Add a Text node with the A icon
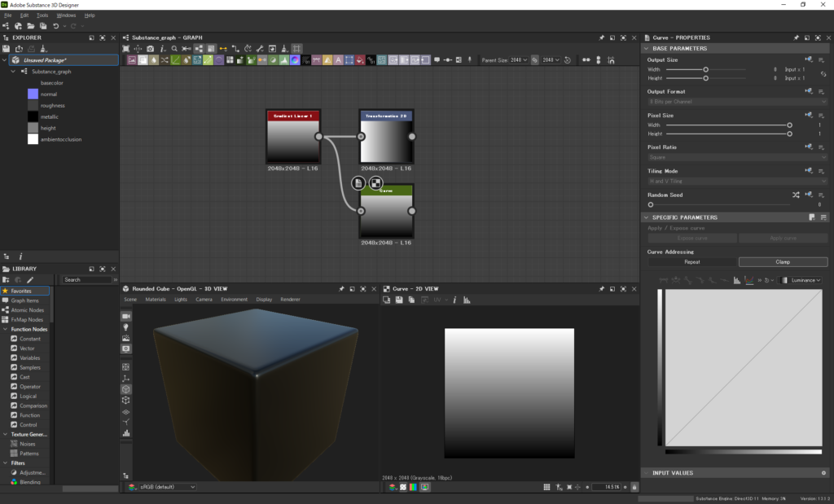The height and width of the screenshot is (504, 834). [x=338, y=60]
